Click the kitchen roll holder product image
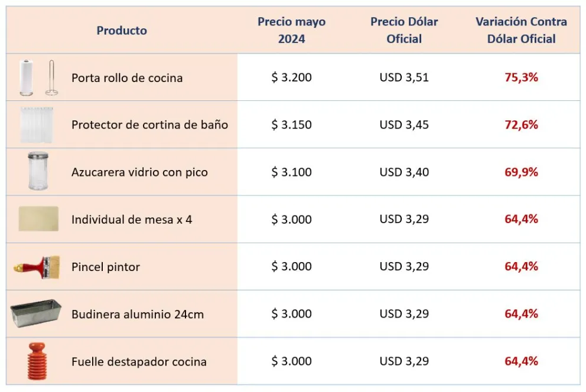The image size is (586, 392). tap(35, 77)
